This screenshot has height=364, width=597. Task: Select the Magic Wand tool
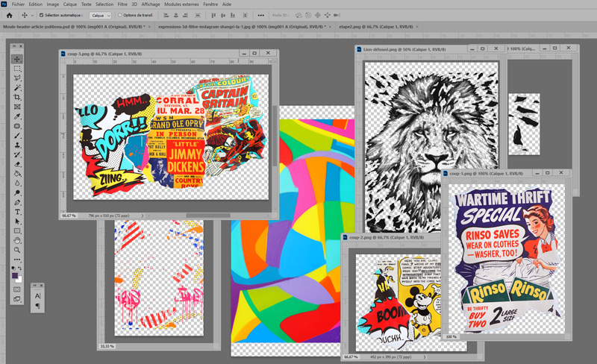pos(17,87)
